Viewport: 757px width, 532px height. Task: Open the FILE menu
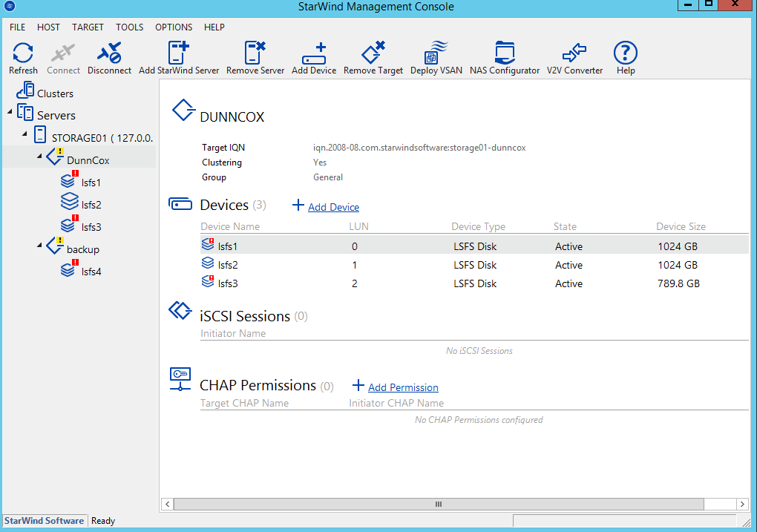[17, 27]
